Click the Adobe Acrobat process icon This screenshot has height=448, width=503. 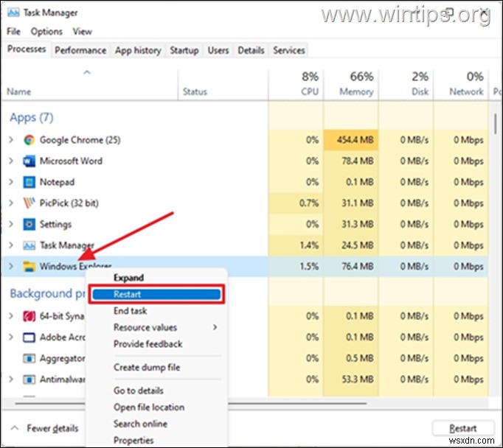tap(30, 337)
